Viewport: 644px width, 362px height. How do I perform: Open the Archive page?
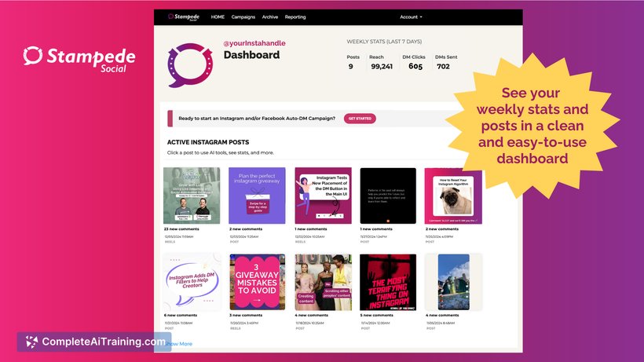(x=270, y=16)
